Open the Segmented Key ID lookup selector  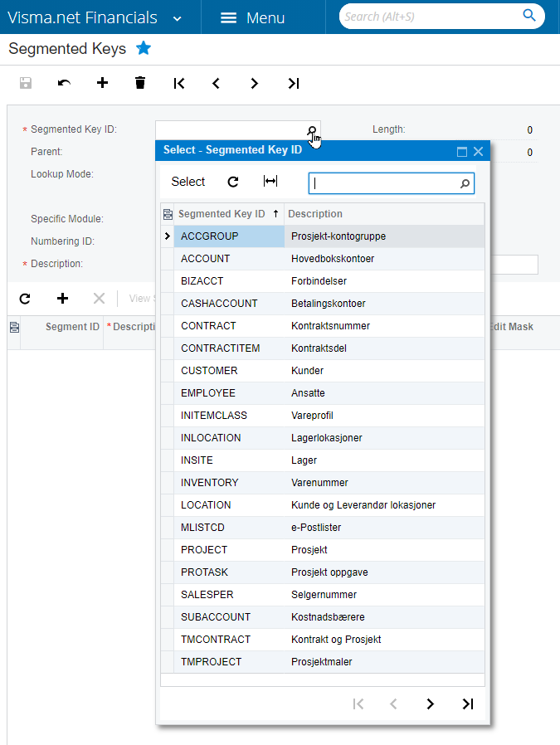coord(312,130)
